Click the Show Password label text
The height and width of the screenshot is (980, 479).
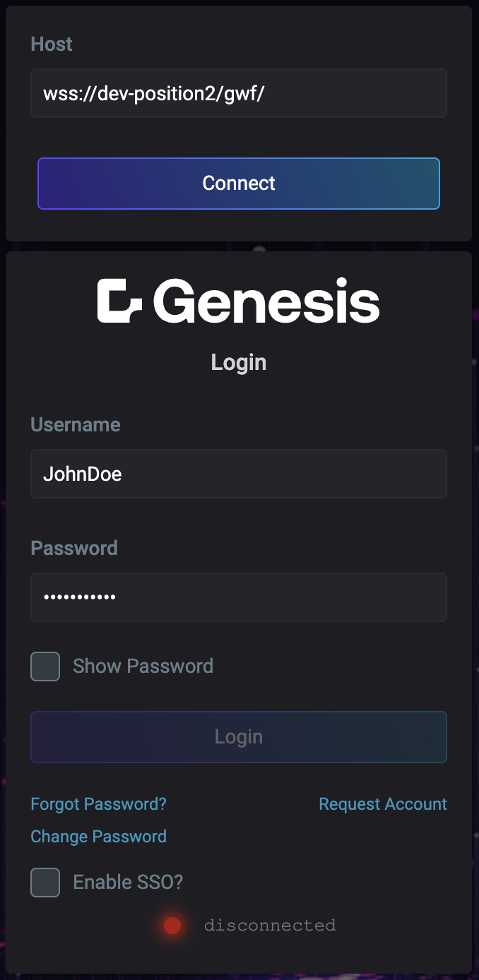point(143,667)
